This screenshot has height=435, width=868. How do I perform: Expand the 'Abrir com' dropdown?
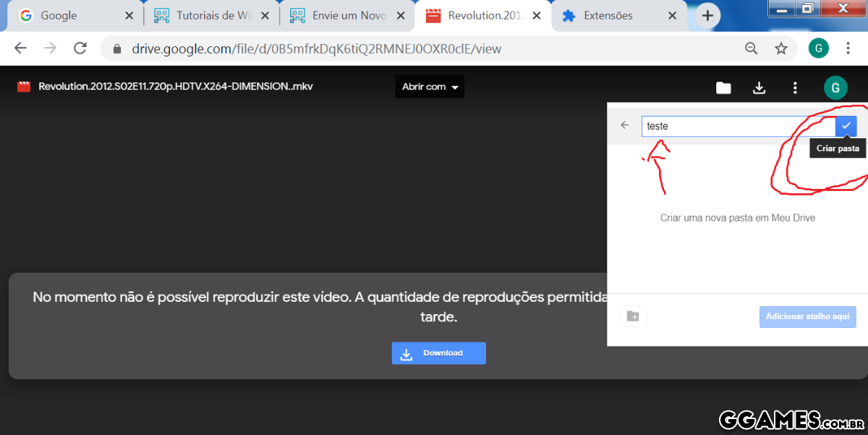click(430, 87)
